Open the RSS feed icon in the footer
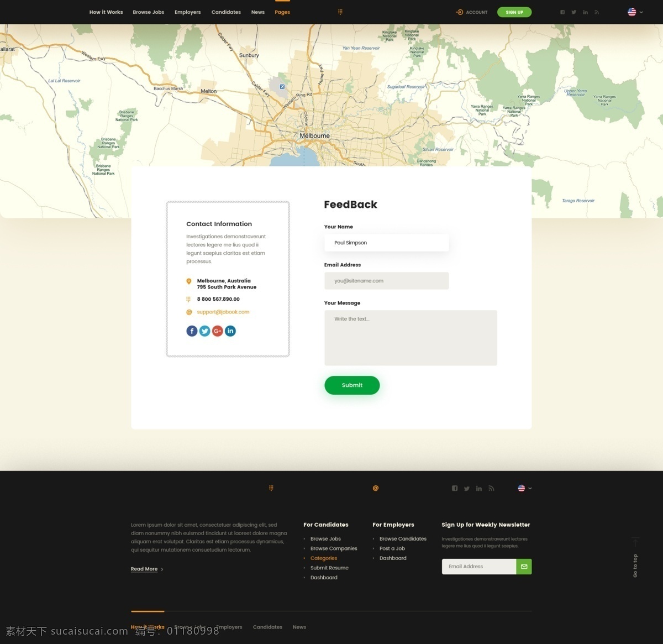This screenshot has height=644, width=663. coord(491,489)
